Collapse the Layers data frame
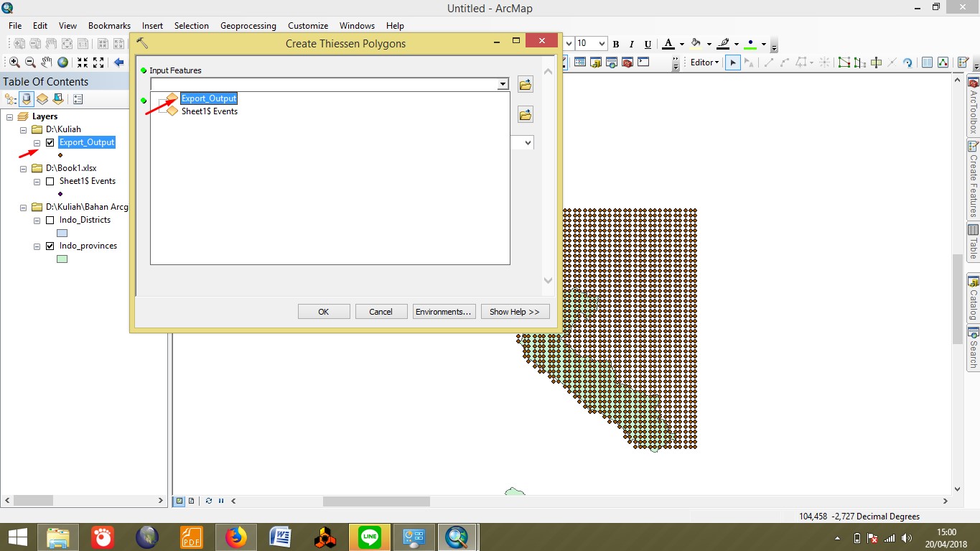Viewport: 980px width, 551px height. pos(9,116)
